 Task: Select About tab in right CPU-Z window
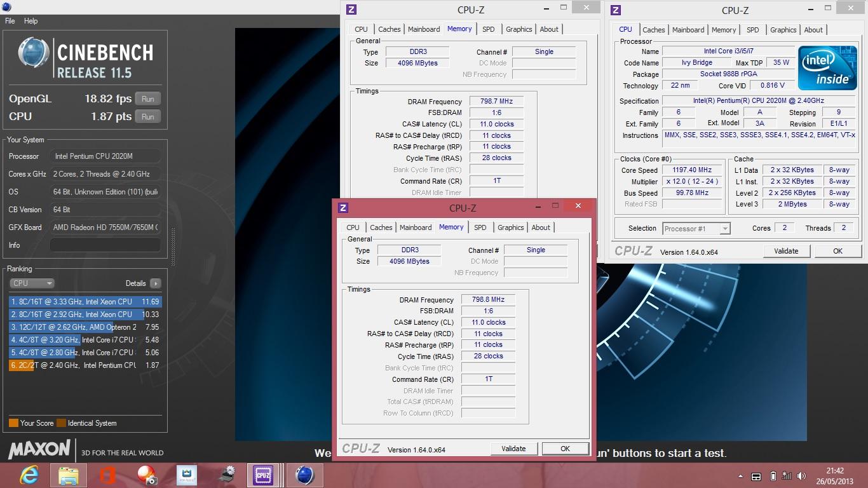(x=814, y=30)
